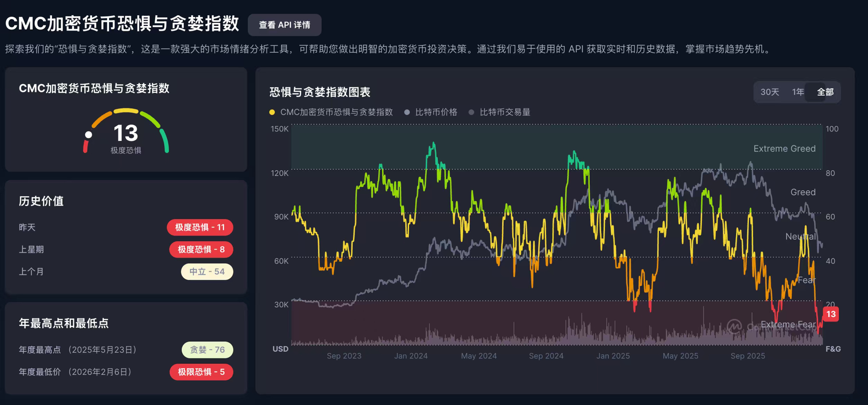Select the 1年 time range tab
868x405 pixels.
(x=798, y=92)
